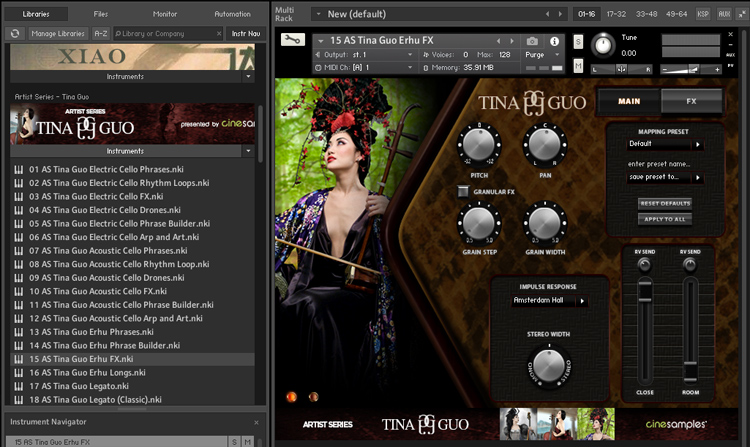Adjust the Room mic fader
This screenshot has width=750, height=447.
690,371
